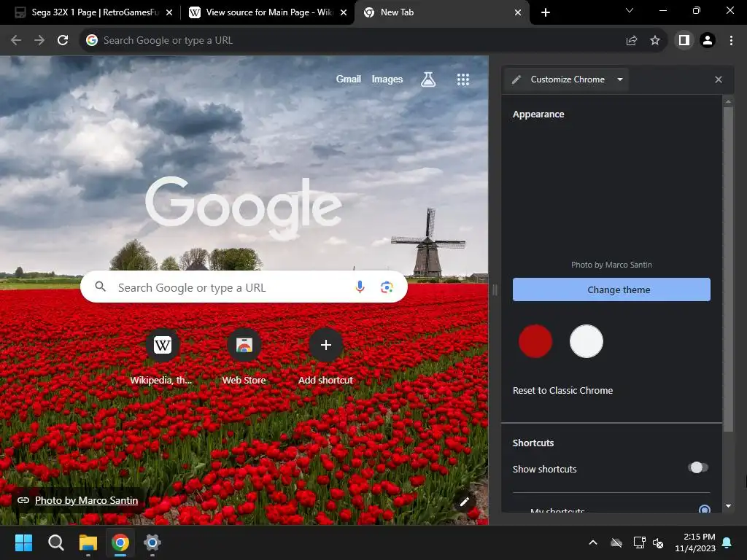Close the Sega 32X tab

coord(169,12)
